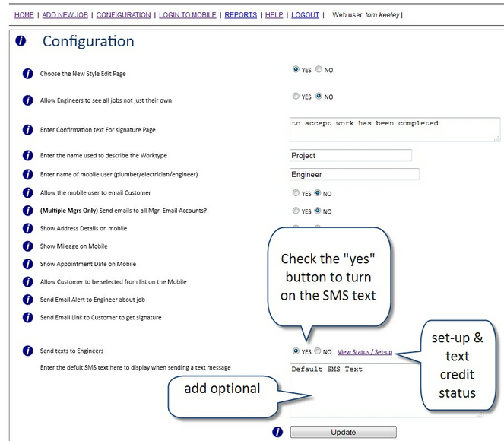Click the confirmation text box for signature page
The height and width of the screenshot is (441, 504).
pyautogui.click(x=395, y=129)
